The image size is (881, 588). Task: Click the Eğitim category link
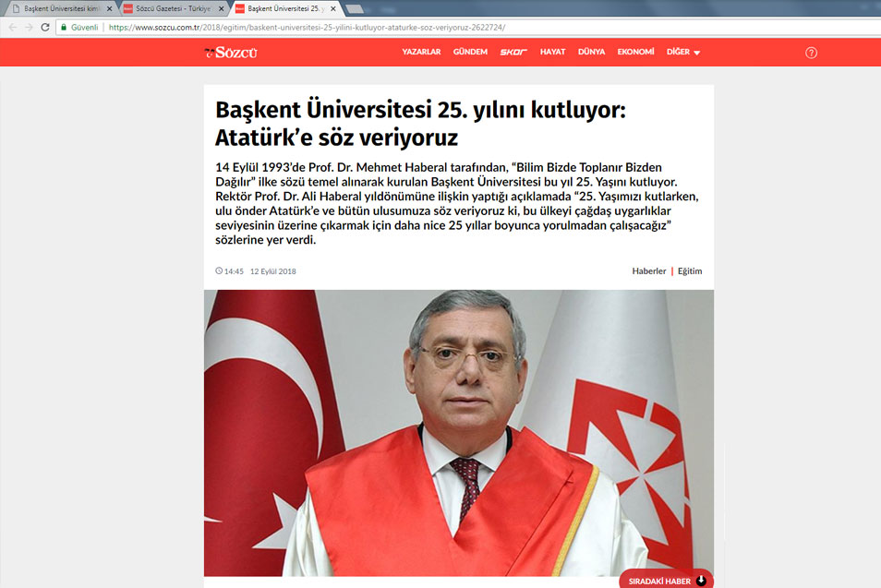coord(690,271)
